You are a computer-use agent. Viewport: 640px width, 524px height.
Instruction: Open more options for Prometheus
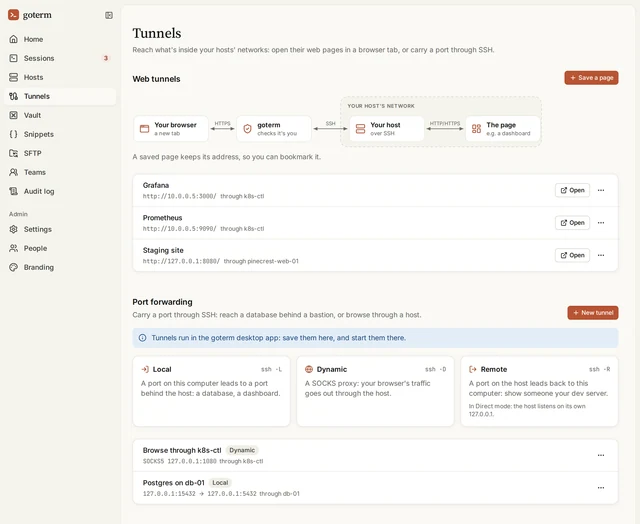pos(601,223)
